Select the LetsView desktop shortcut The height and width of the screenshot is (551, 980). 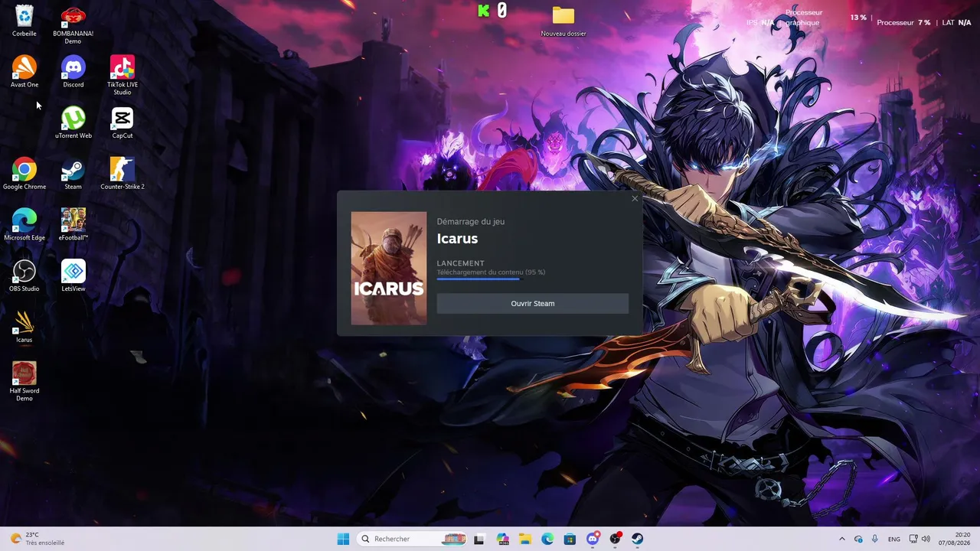(73, 276)
